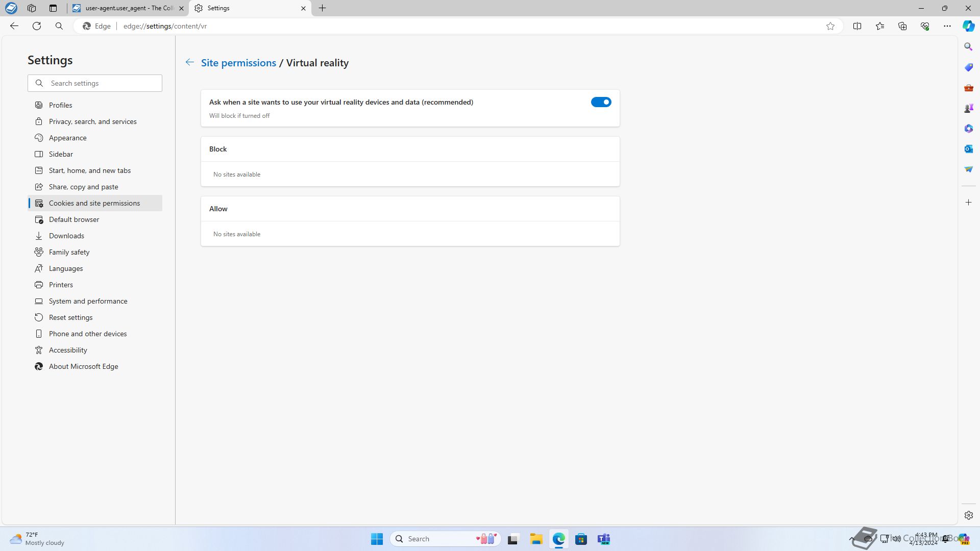Click the browser Back arrow button
980x551 pixels.
coord(14,26)
